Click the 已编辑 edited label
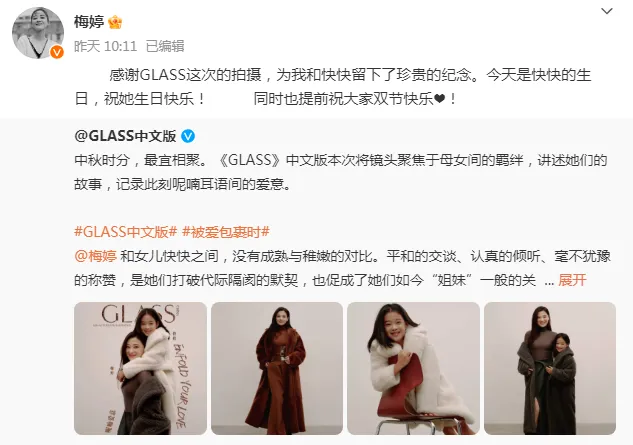 coord(165,46)
